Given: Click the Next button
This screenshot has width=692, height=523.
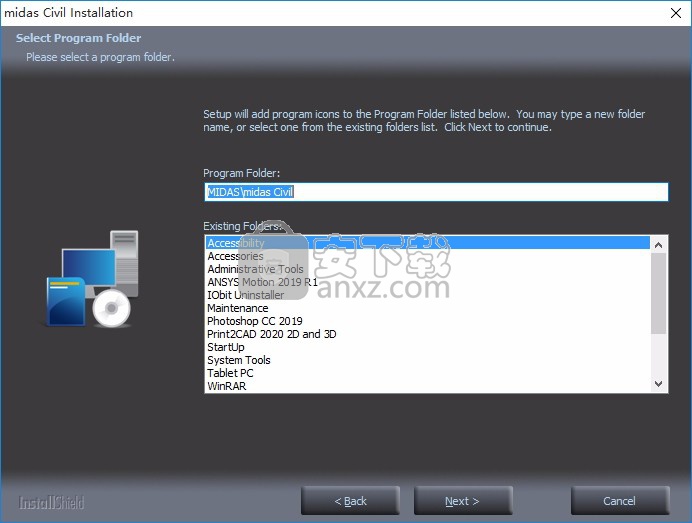Looking at the screenshot, I should (x=463, y=501).
